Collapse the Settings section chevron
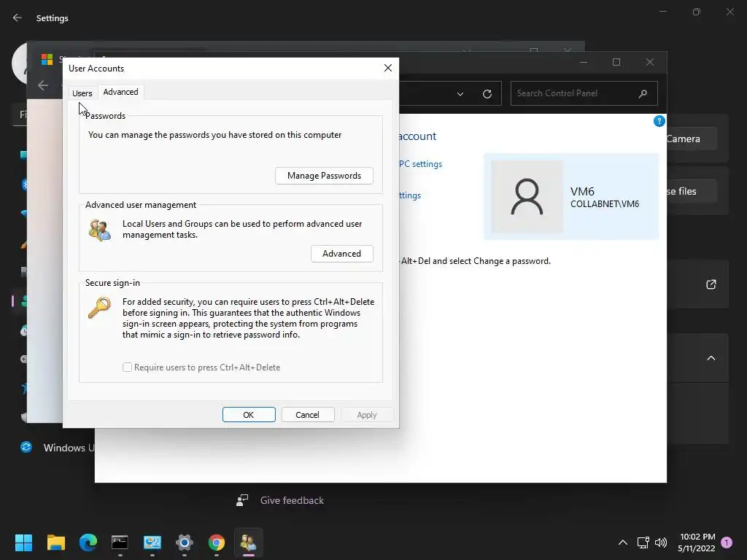The height and width of the screenshot is (560, 747). pos(711,358)
